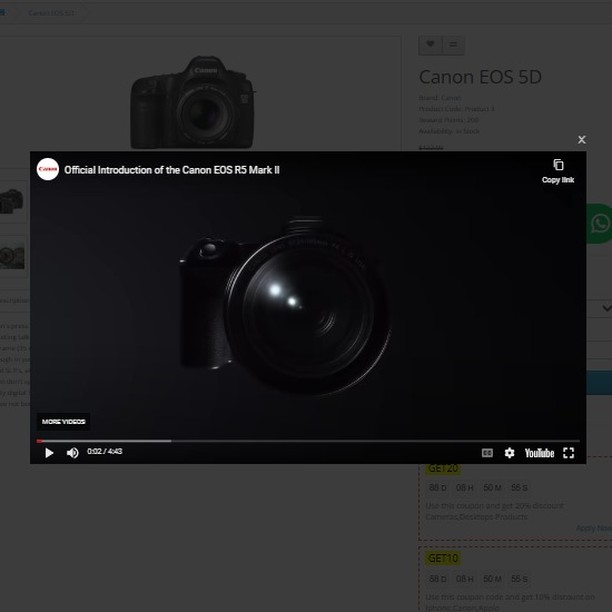The width and height of the screenshot is (612, 612).
Task: Click compare product icon
Action: click(453, 44)
